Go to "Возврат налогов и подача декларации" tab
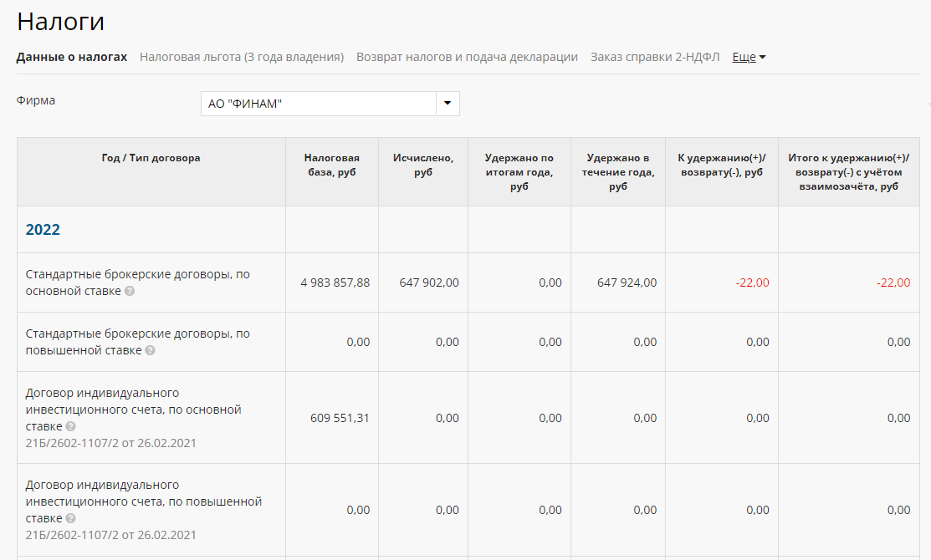 (x=467, y=57)
